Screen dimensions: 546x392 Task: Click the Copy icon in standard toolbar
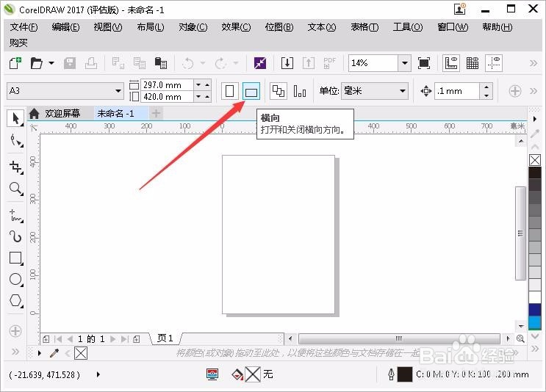click(140, 63)
